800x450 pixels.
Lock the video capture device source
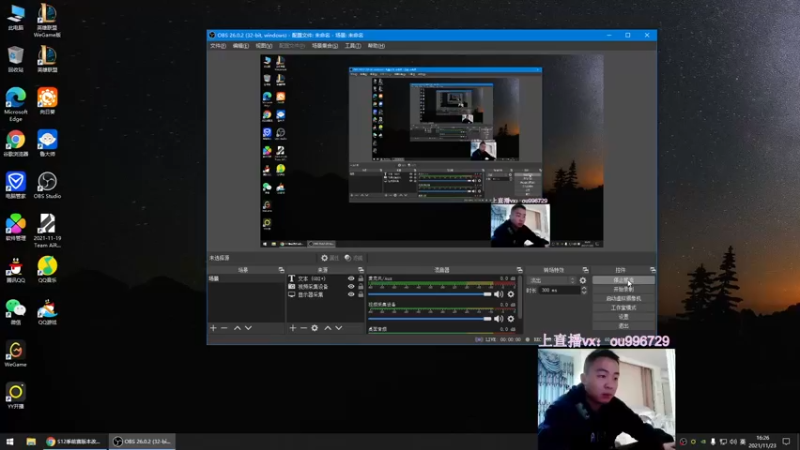coord(361,287)
